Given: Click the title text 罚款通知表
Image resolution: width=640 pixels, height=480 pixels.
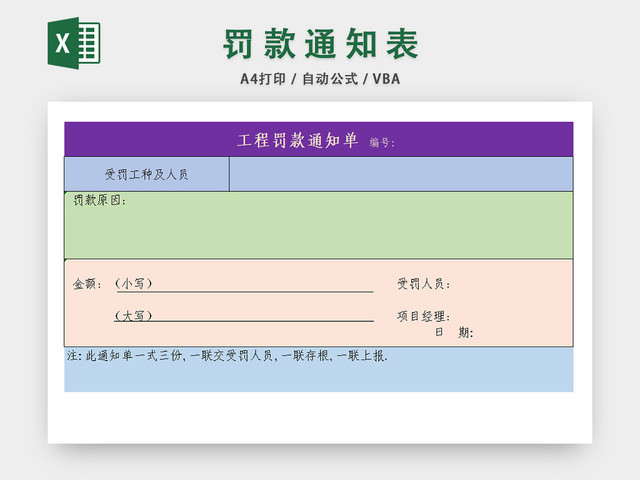Looking at the screenshot, I should (x=320, y=44).
